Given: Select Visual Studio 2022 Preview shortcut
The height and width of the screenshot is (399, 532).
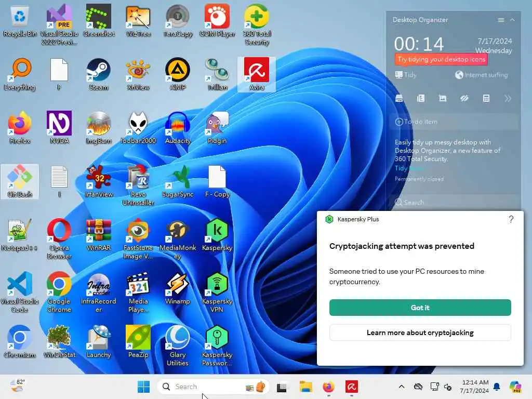Looking at the screenshot, I should coord(59,24).
